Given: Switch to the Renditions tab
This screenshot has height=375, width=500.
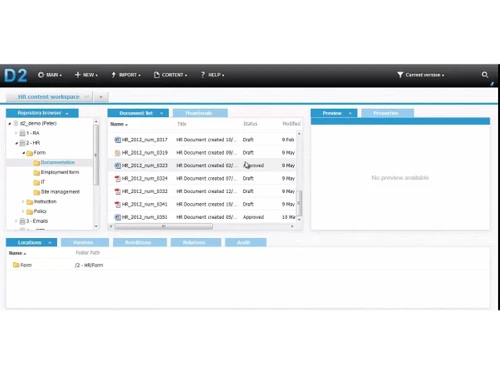Looking at the screenshot, I should pos(140,242).
